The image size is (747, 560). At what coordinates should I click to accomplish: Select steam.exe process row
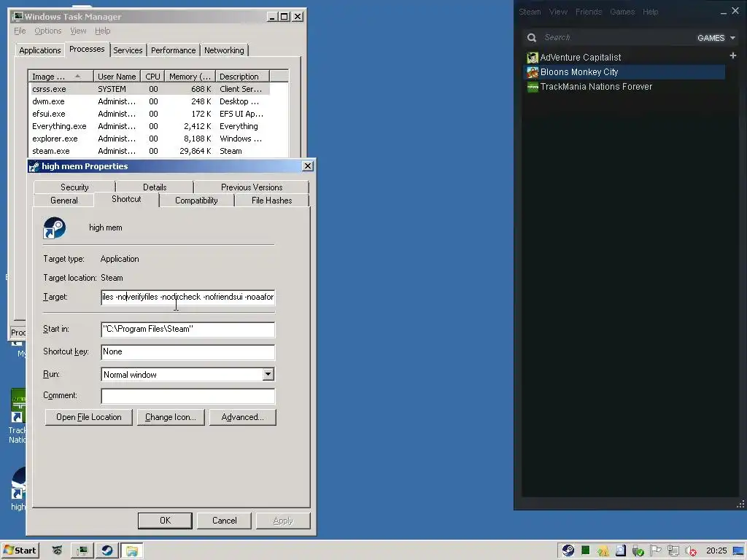pos(149,151)
